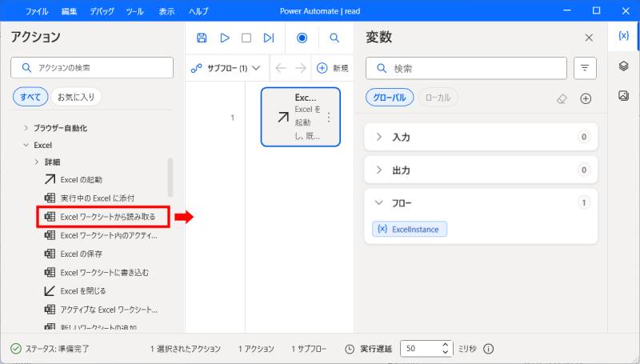Click the ステータス: 準備完了 indicator
The image size is (640, 364).
click(50, 349)
